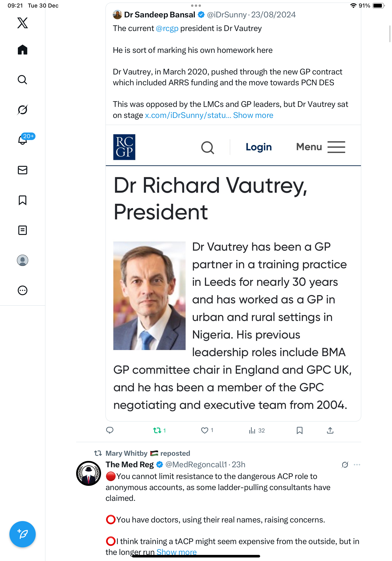Viewport: 392px width, 561px height.
Task: Open the More menu in sidebar
Action: coord(23,290)
